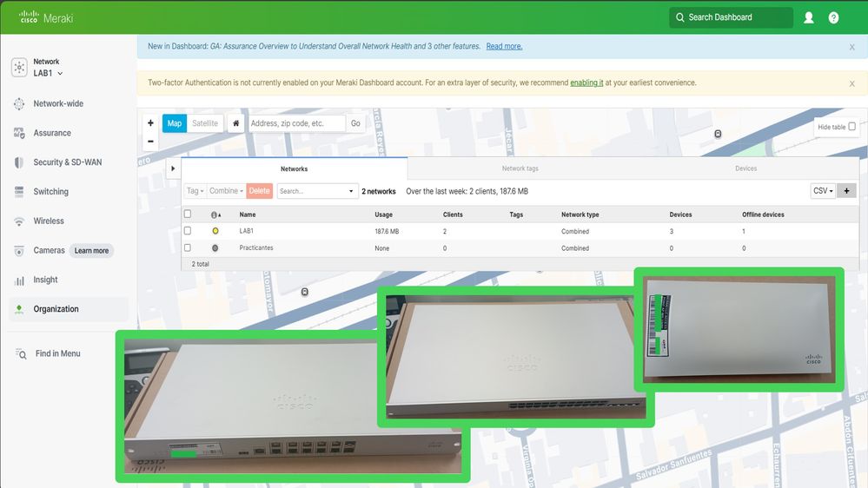
Task: Switch to the Network tags tab
Action: (x=520, y=168)
